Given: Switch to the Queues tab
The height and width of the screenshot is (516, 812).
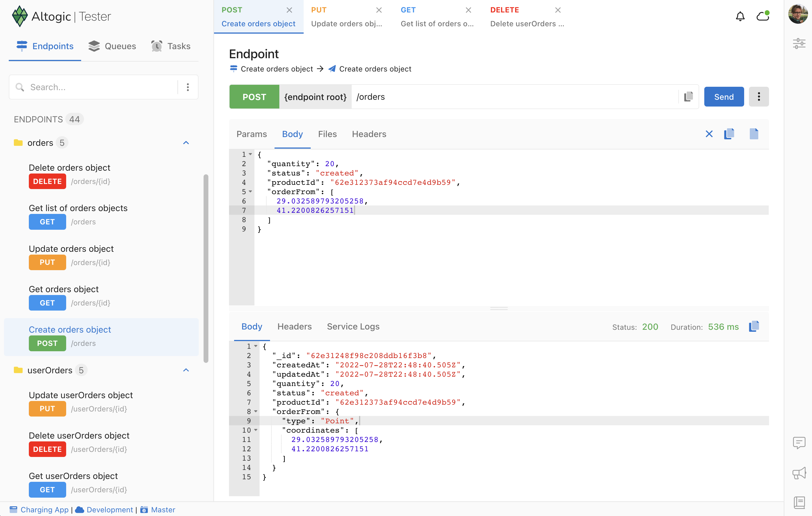Looking at the screenshot, I should (112, 46).
